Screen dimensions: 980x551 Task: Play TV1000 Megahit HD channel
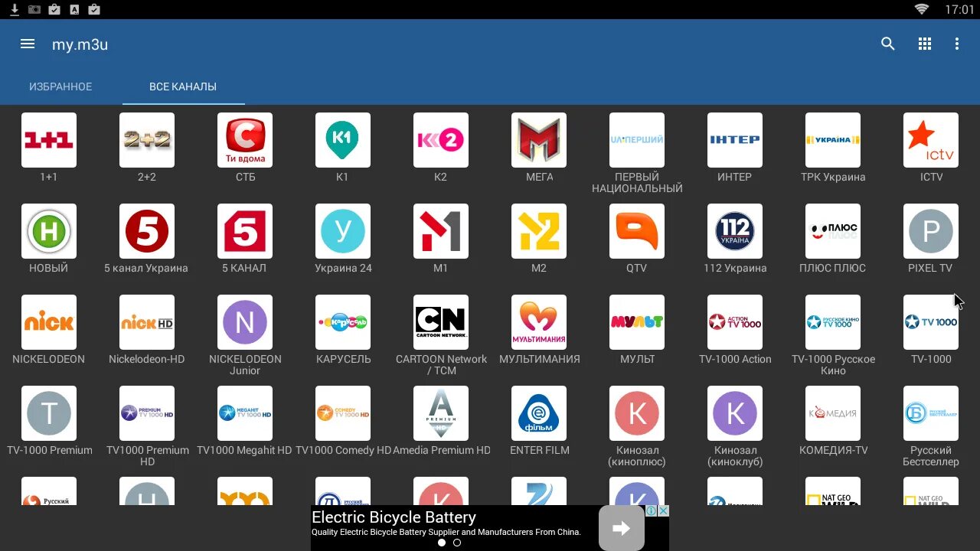pyautogui.click(x=245, y=413)
